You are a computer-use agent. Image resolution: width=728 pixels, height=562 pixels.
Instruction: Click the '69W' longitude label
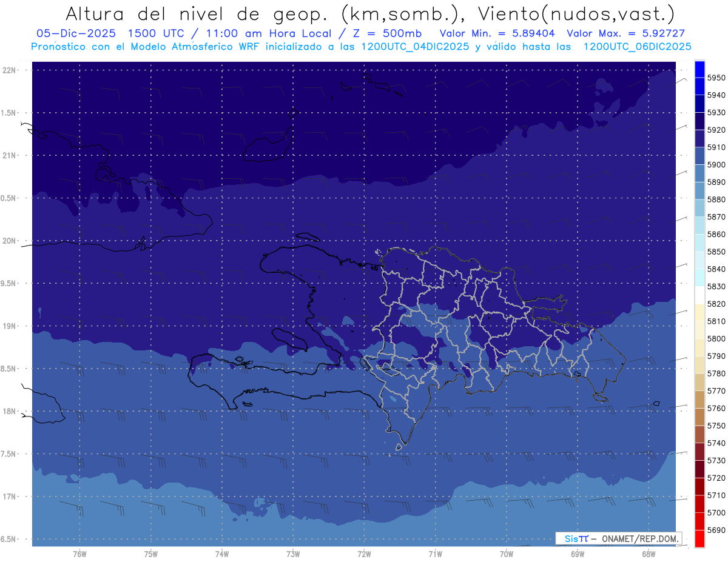point(578,554)
